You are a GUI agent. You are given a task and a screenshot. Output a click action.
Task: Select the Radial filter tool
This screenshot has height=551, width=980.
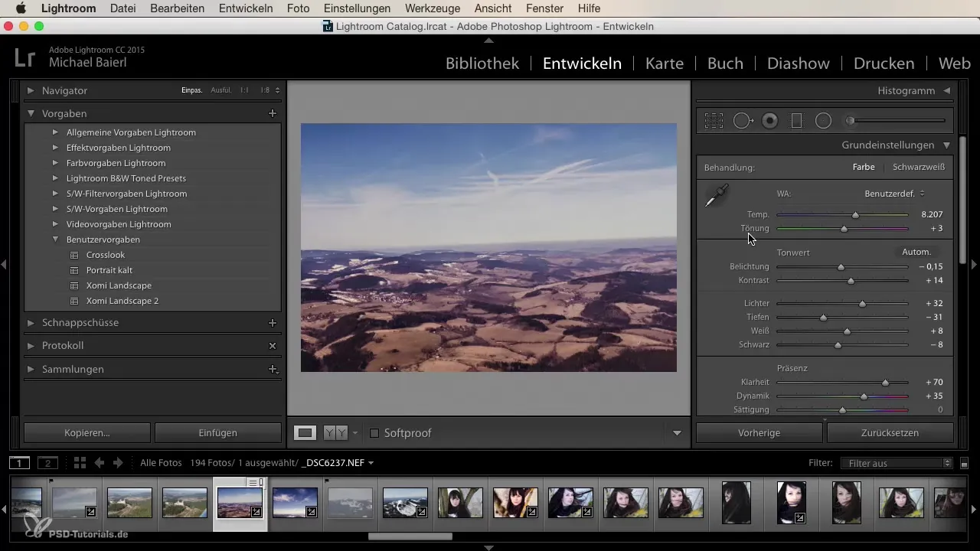(823, 120)
